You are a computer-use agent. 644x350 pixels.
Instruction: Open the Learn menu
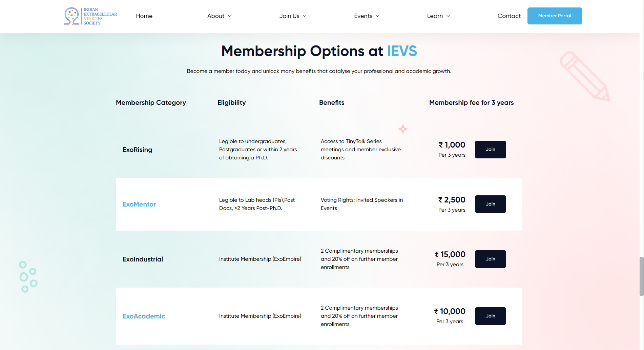(438, 16)
